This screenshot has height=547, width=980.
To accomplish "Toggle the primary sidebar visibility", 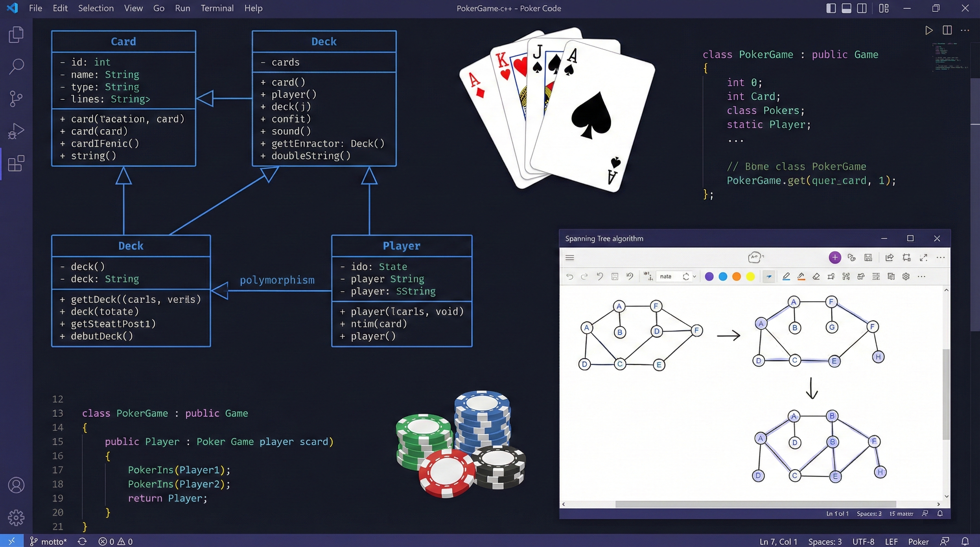I will (x=830, y=8).
